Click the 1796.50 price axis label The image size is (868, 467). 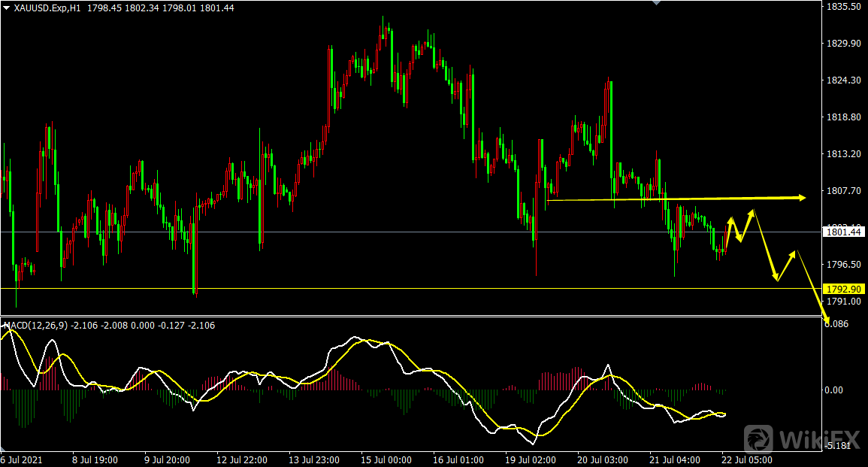click(843, 265)
